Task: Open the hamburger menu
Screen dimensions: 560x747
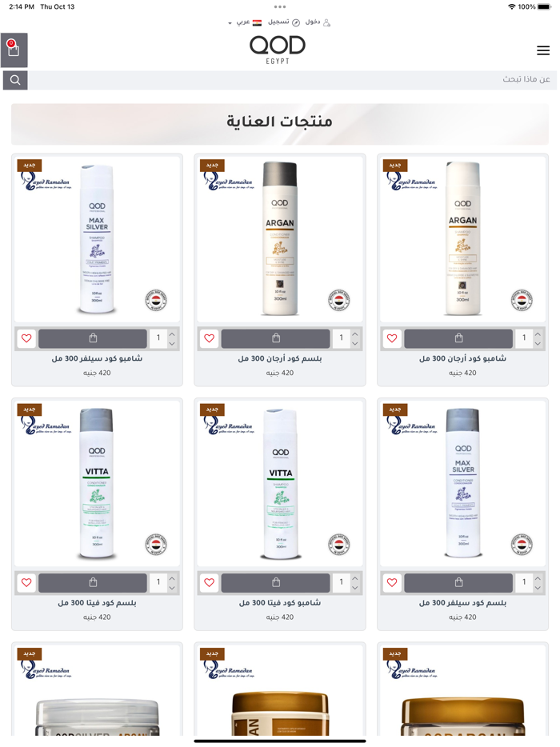Action: pos(543,50)
